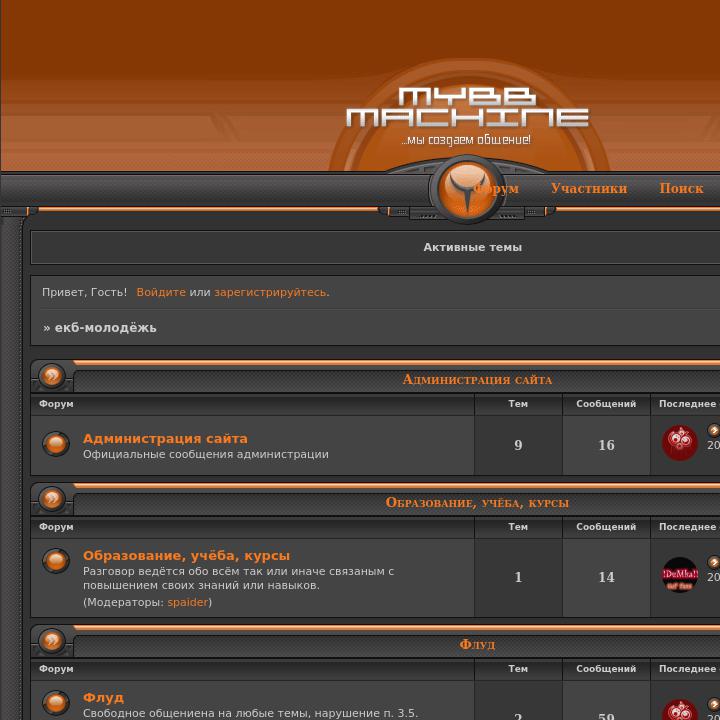The height and width of the screenshot is (720, 720).
Task: Open the Участники navigation item
Action: tap(589, 188)
